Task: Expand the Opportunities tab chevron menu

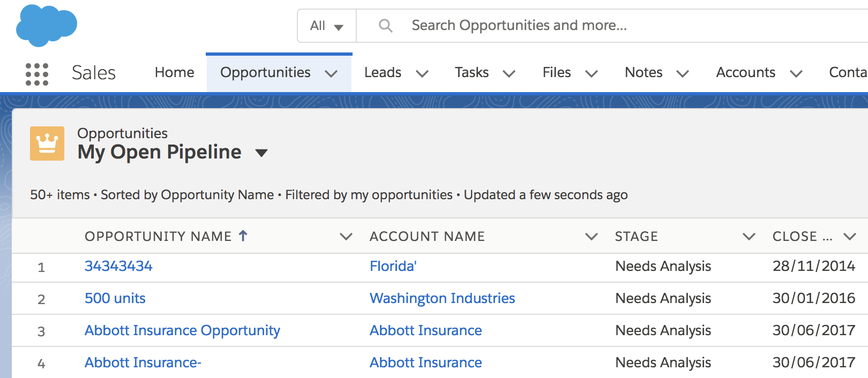Action: pos(332,73)
